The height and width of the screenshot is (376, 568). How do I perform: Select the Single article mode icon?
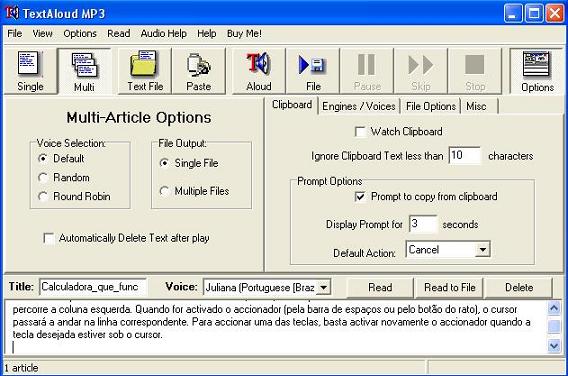pyautogui.click(x=30, y=71)
